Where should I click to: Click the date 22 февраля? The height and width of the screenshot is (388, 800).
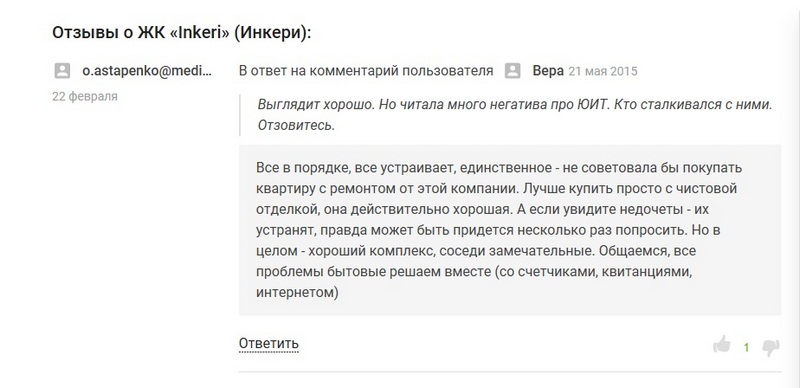(85, 96)
